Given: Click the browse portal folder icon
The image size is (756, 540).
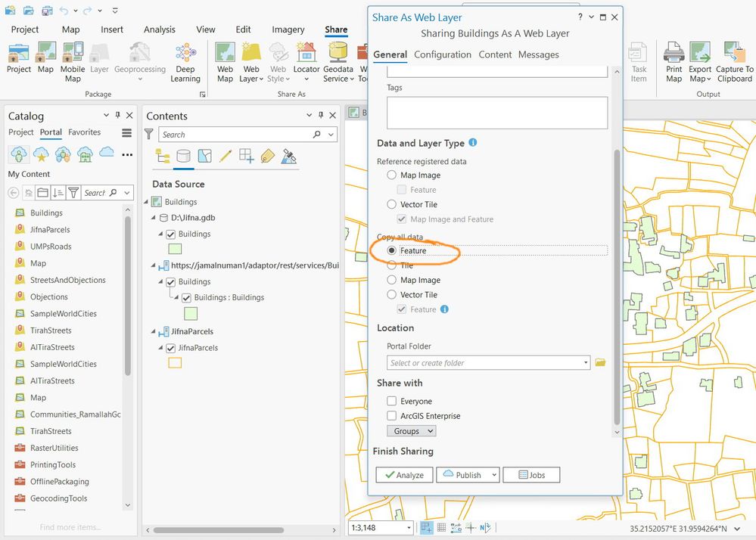Looking at the screenshot, I should pyautogui.click(x=600, y=362).
